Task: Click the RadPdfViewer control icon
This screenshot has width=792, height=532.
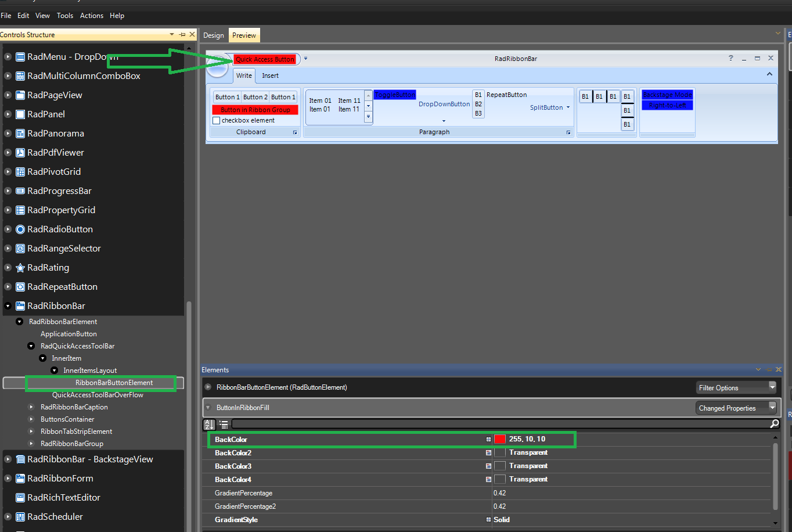Action: (20, 153)
